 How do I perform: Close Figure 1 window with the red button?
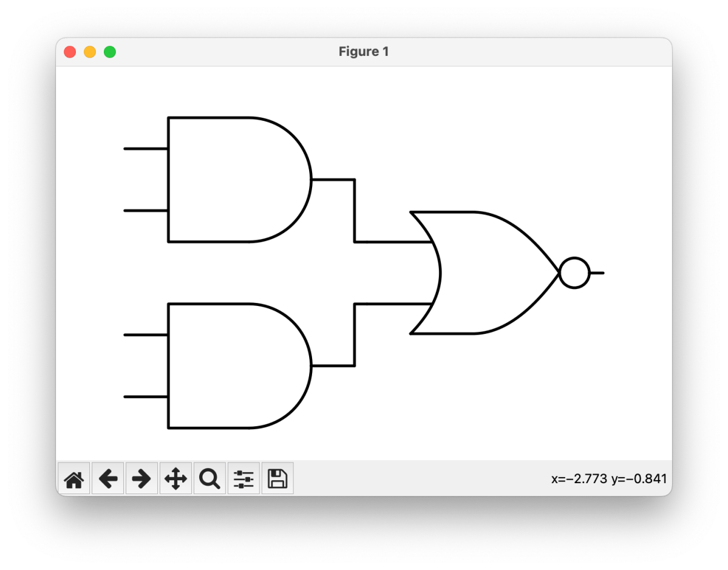(x=70, y=52)
